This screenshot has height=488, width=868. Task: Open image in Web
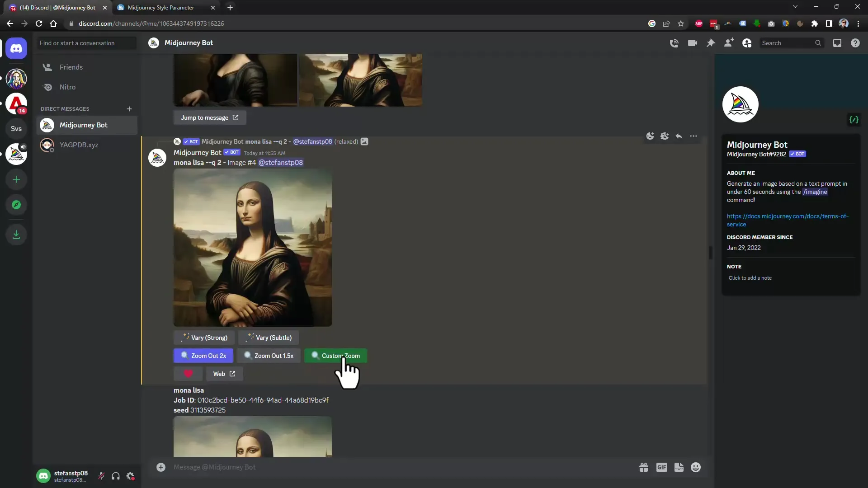(224, 374)
